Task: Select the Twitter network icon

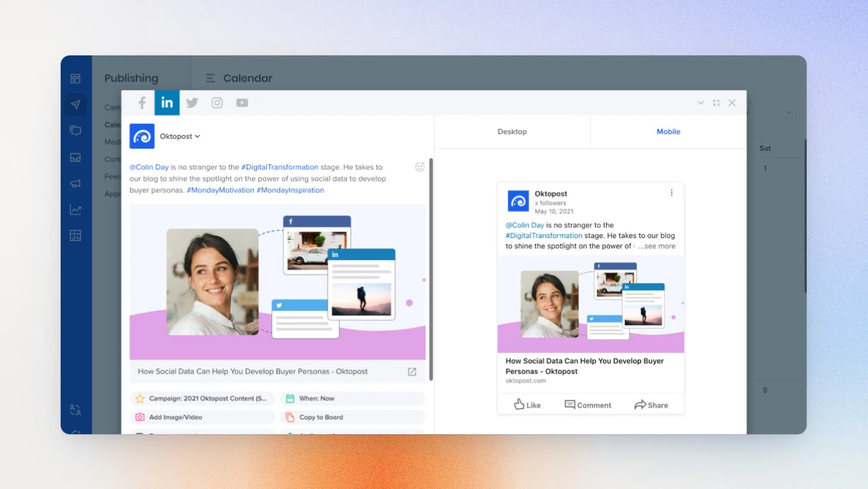Action: (192, 103)
